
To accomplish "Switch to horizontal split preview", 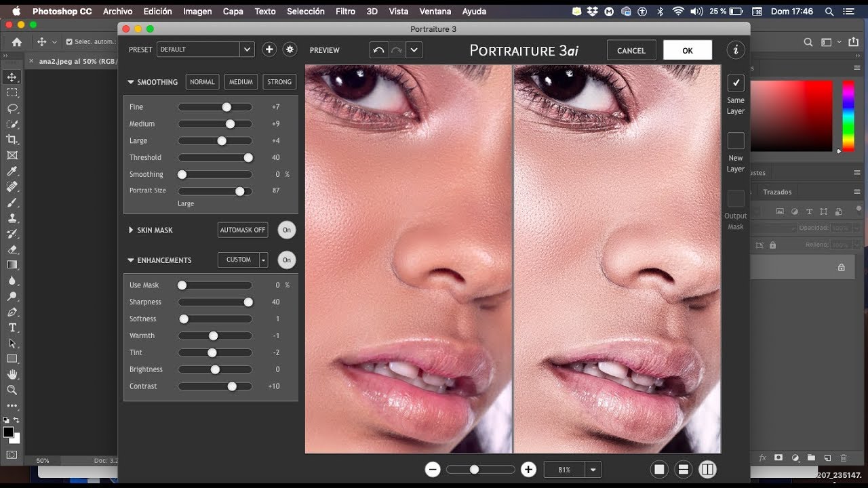I will 684,470.
